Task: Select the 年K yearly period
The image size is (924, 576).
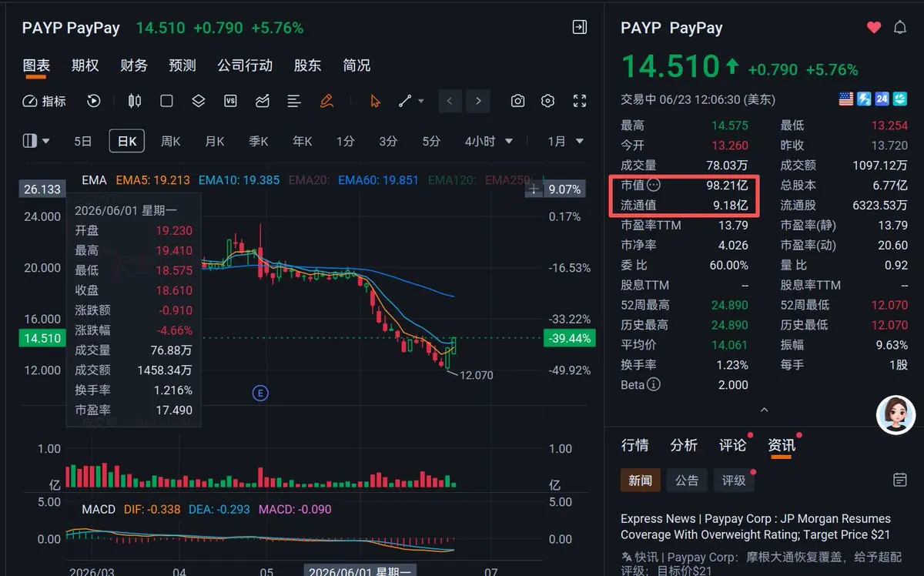Action: pyautogui.click(x=303, y=141)
